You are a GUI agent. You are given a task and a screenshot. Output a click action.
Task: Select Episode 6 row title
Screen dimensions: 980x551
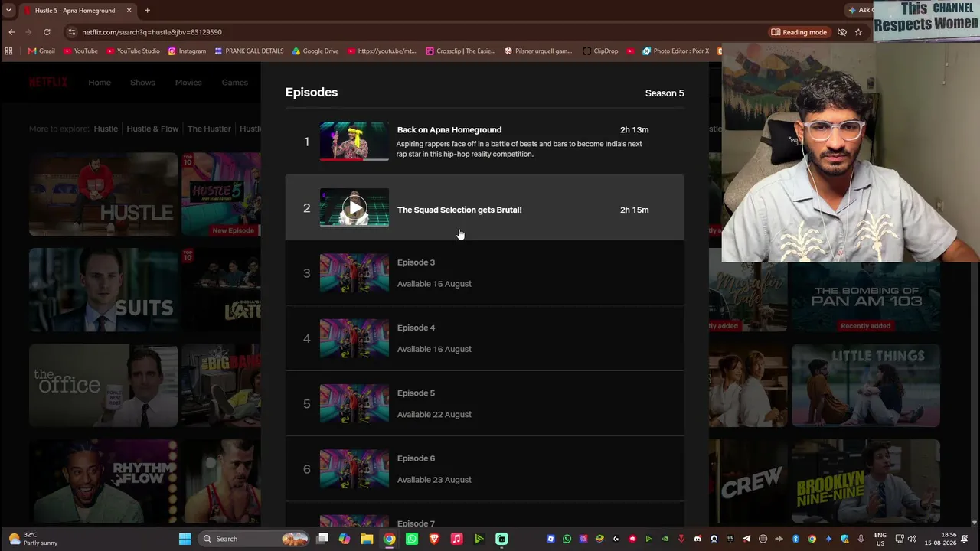click(416, 458)
